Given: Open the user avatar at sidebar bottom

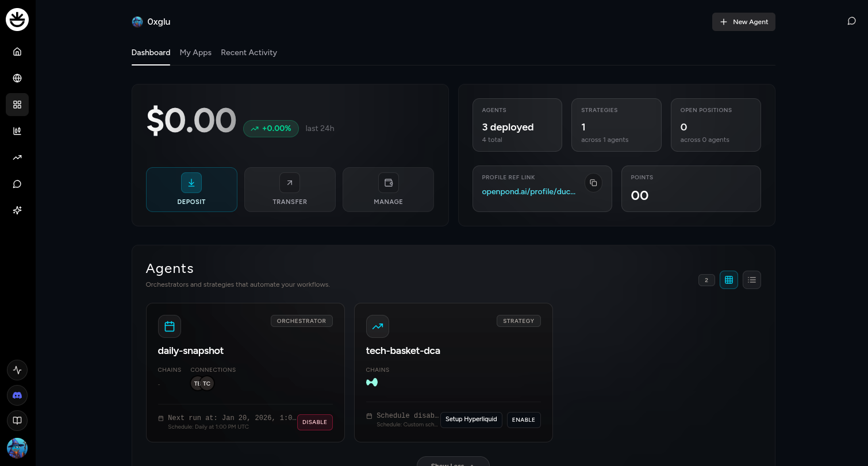Looking at the screenshot, I should point(17,448).
